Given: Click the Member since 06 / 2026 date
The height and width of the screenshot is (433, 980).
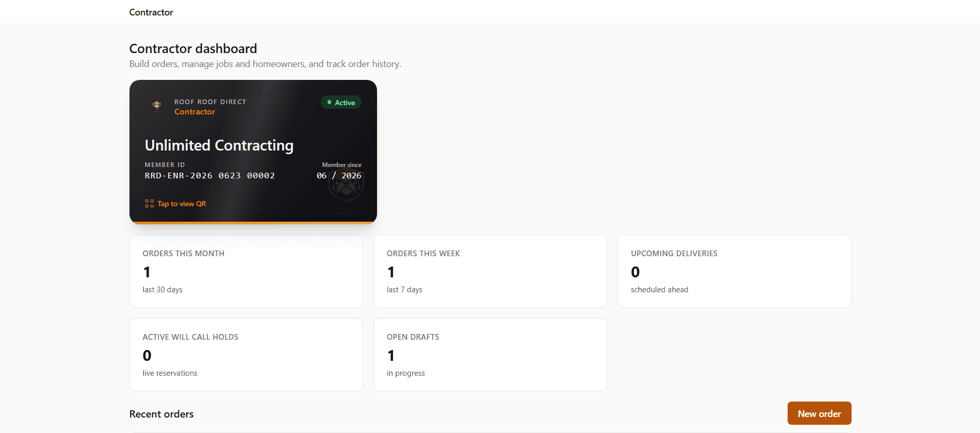Looking at the screenshot, I should (x=339, y=176).
